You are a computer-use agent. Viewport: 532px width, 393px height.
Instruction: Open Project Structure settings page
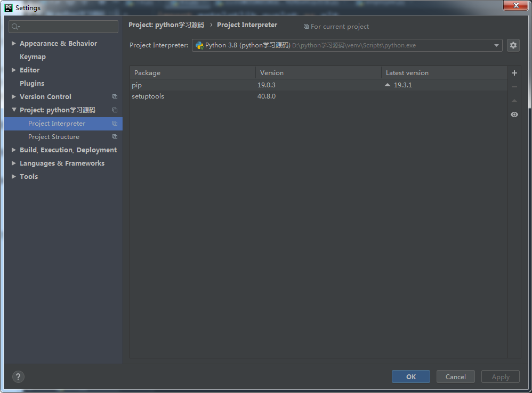pyautogui.click(x=54, y=136)
